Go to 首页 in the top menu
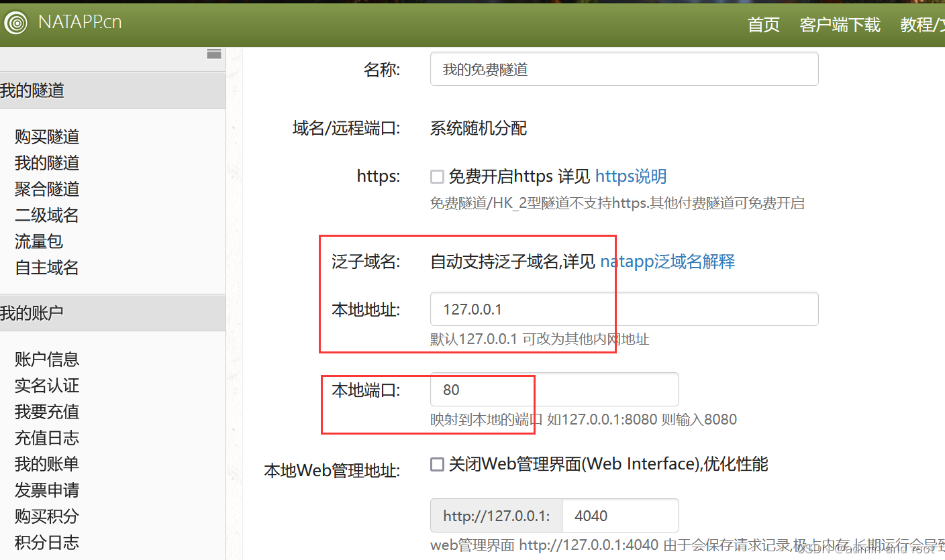The image size is (945, 560). pyautogui.click(x=763, y=25)
